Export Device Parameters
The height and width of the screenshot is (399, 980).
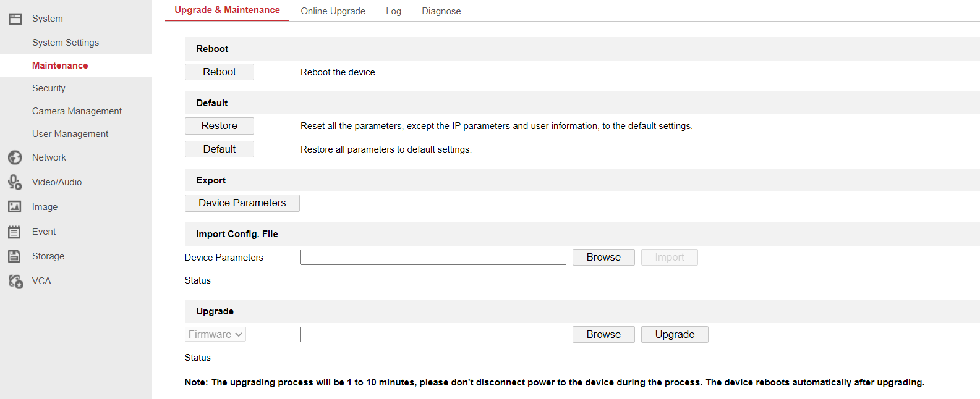coord(242,203)
